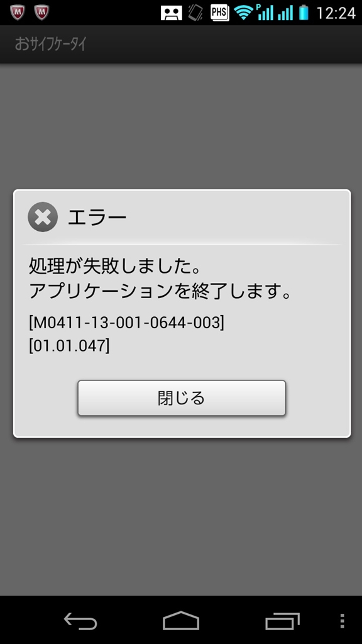Tap the home navigation icon
The height and width of the screenshot is (644, 362).
tap(181, 621)
